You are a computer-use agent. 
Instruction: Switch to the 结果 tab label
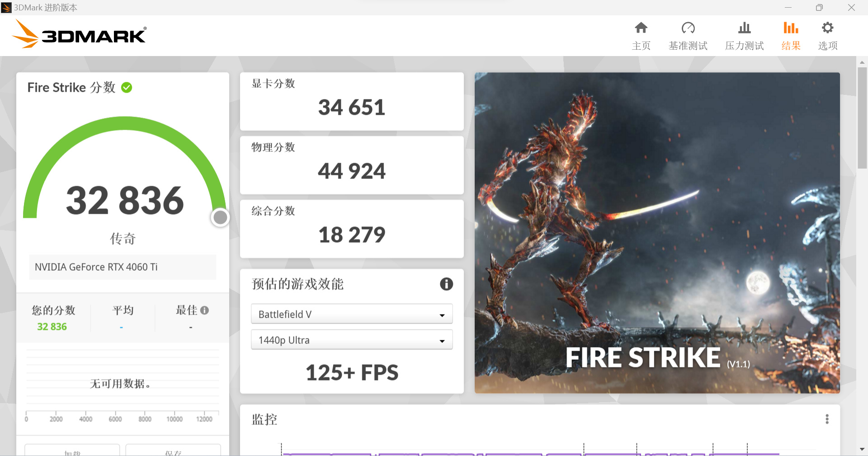click(x=791, y=46)
